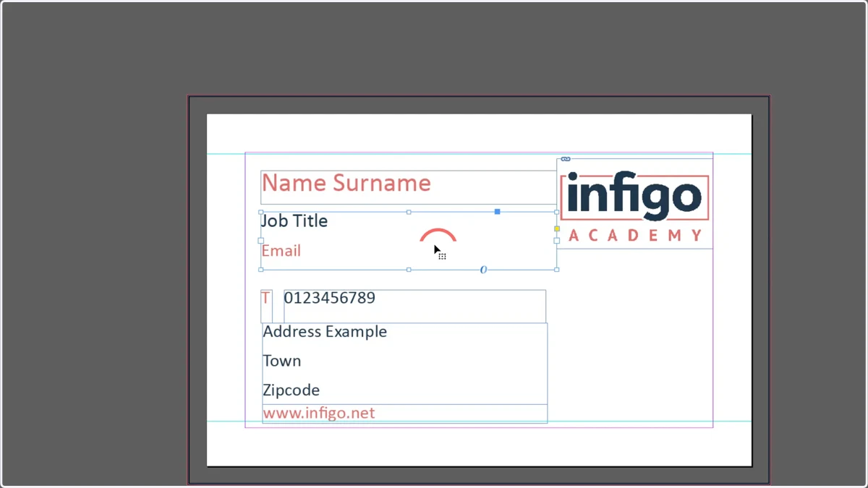Click the top-left handle of selected frame
Image resolution: width=868 pixels, height=488 pixels.
tap(261, 212)
